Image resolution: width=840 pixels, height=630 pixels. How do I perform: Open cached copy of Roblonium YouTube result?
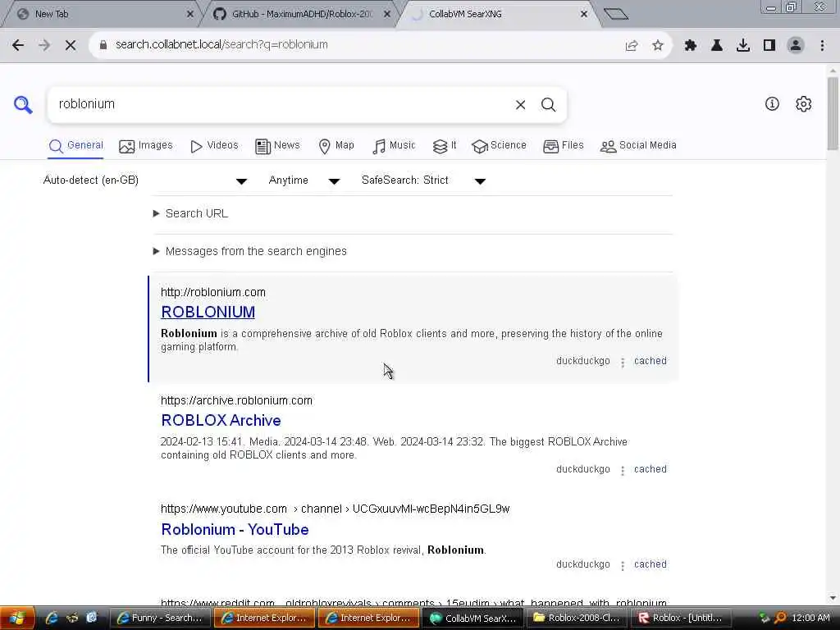pos(651,564)
